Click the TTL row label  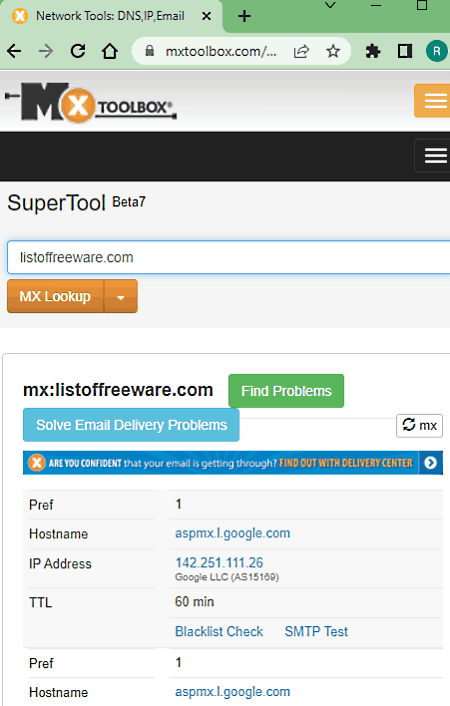click(x=41, y=602)
